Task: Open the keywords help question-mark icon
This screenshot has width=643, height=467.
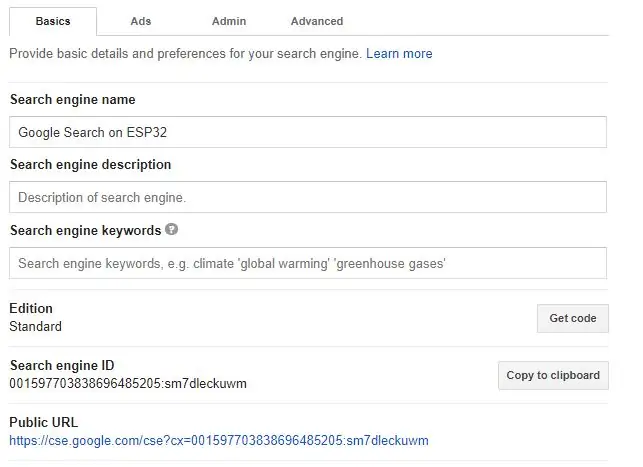Action: (171, 229)
